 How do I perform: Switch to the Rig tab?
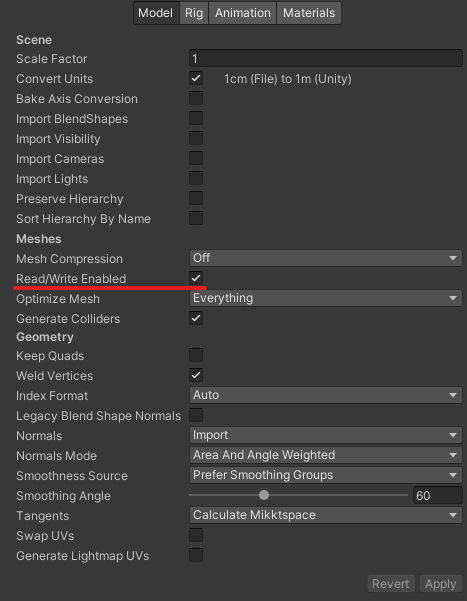coord(194,13)
